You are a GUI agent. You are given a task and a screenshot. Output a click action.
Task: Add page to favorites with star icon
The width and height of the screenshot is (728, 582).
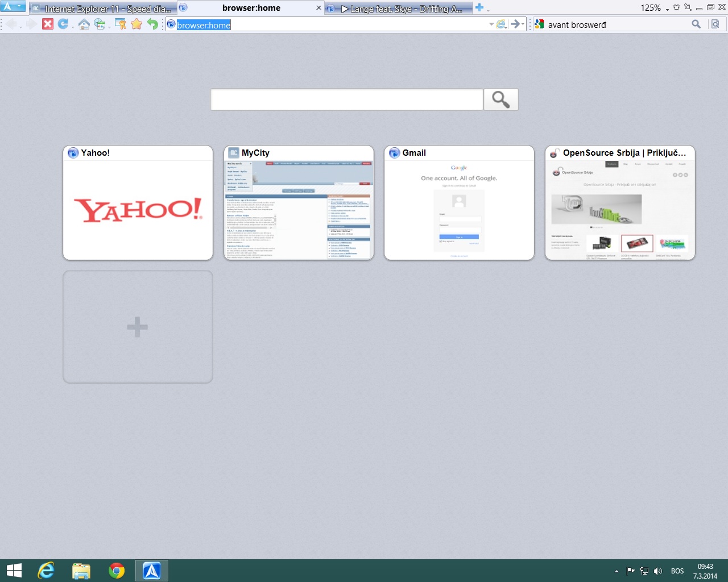[x=136, y=24]
